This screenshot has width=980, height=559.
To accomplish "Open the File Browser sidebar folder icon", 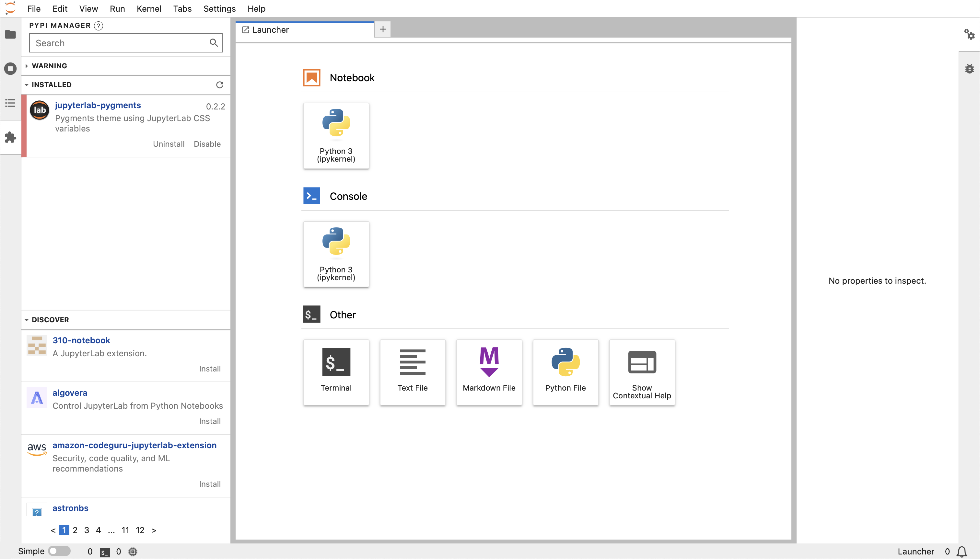I will click(x=10, y=35).
